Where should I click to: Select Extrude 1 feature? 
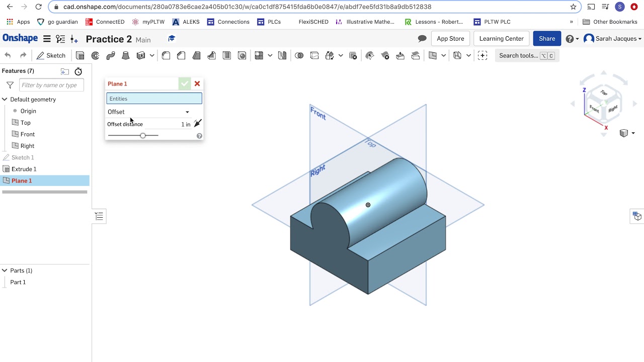point(24,169)
